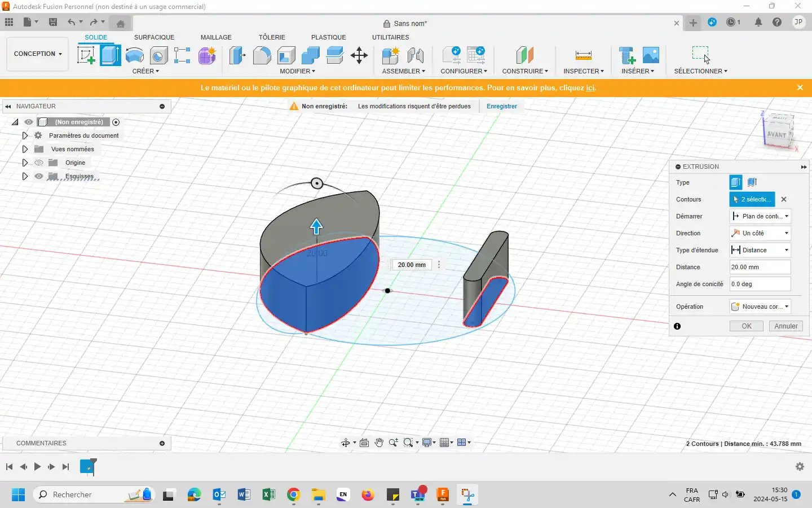The image size is (812, 508).
Task: Select the Offset Face tool icon
Action: tap(335, 55)
